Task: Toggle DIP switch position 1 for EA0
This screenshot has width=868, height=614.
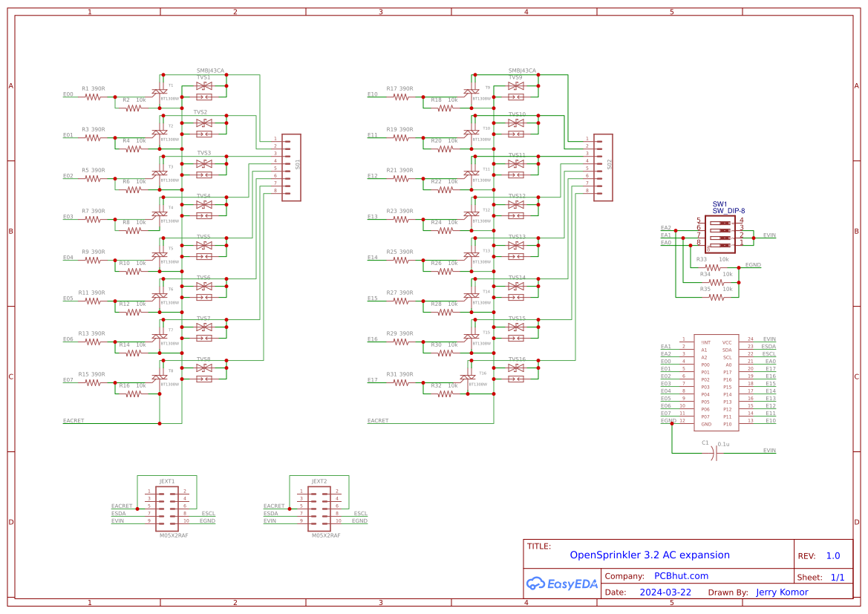Action: tap(720, 245)
